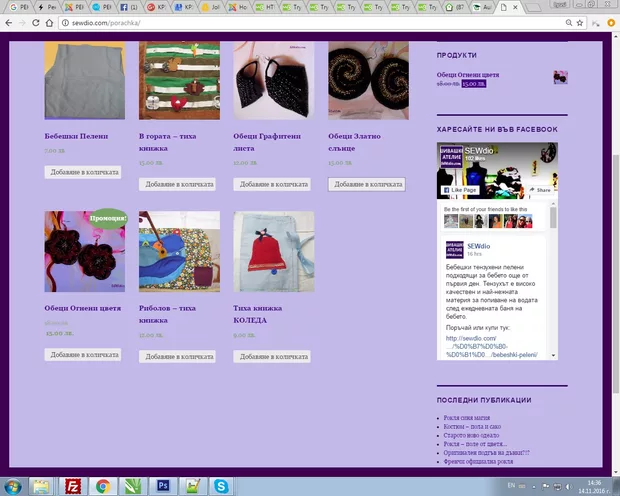
Task: Open the Обеци Графитени листа image
Action: tap(274, 80)
